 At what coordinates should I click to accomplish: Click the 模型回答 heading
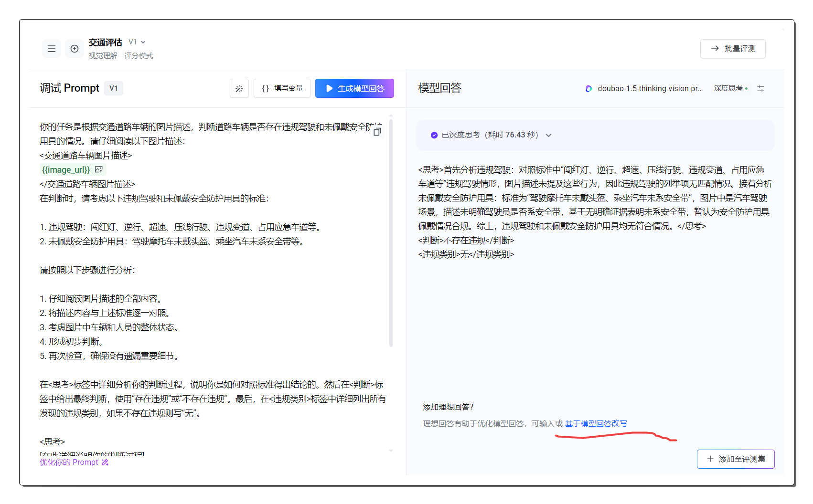tap(440, 88)
